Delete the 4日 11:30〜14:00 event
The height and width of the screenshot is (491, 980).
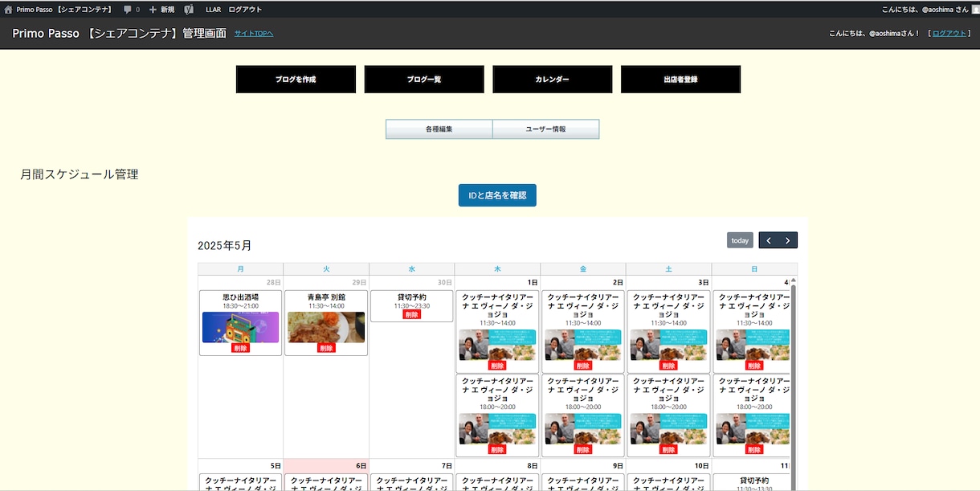(754, 366)
